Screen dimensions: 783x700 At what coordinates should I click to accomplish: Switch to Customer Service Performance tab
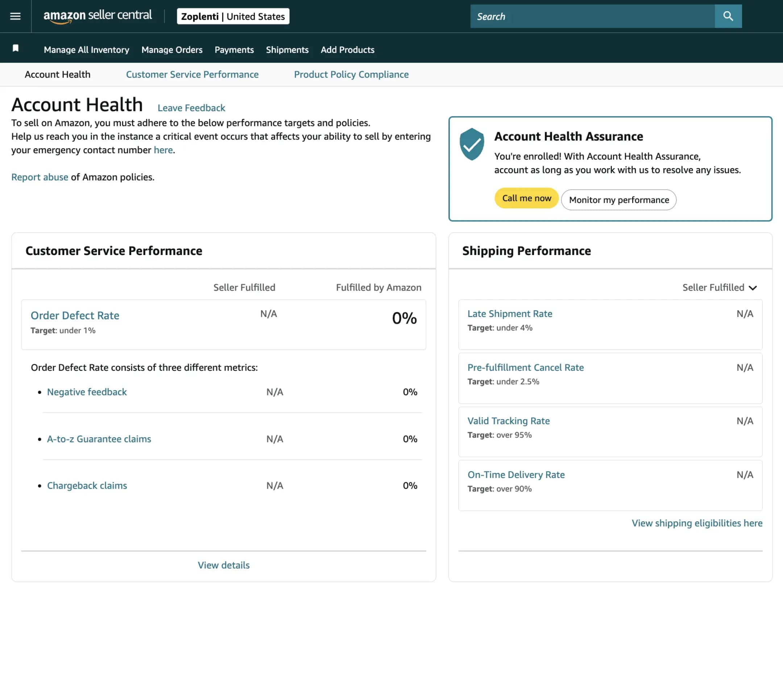click(192, 74)
